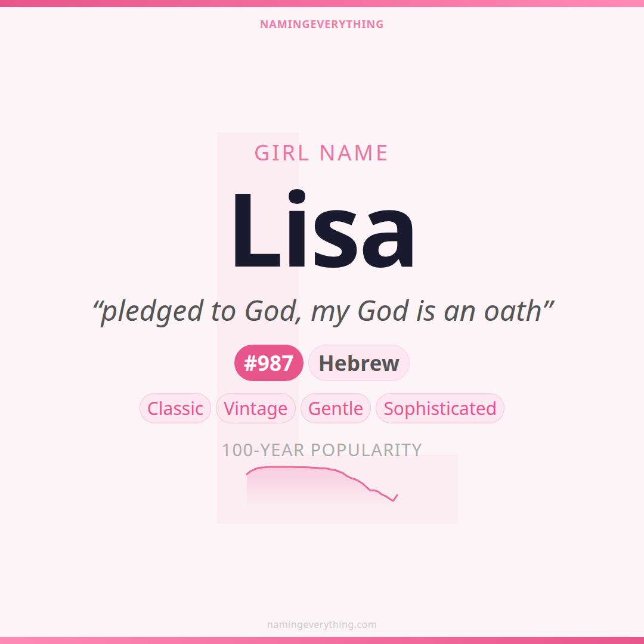
Task: Click the pink gradient bar at bottom
Action: coord(322,640)
